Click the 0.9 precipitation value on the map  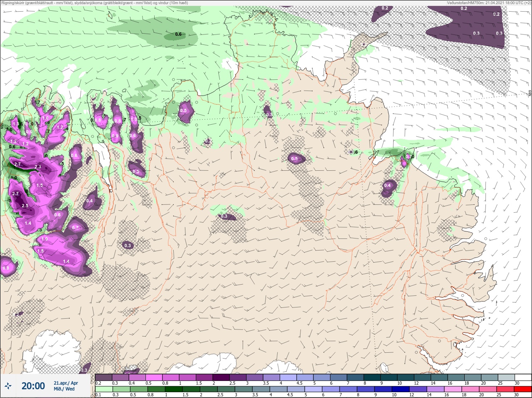coord(115,136)
